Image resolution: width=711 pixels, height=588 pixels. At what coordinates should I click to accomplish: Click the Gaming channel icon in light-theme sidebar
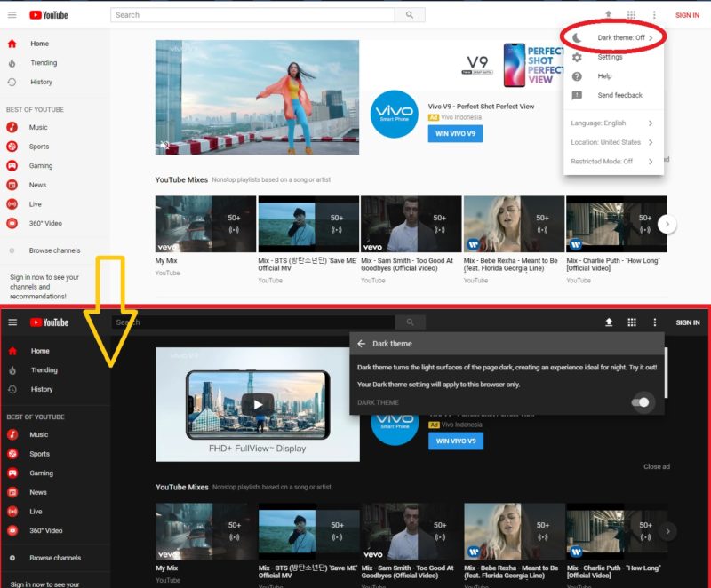[x=12, y=166]
